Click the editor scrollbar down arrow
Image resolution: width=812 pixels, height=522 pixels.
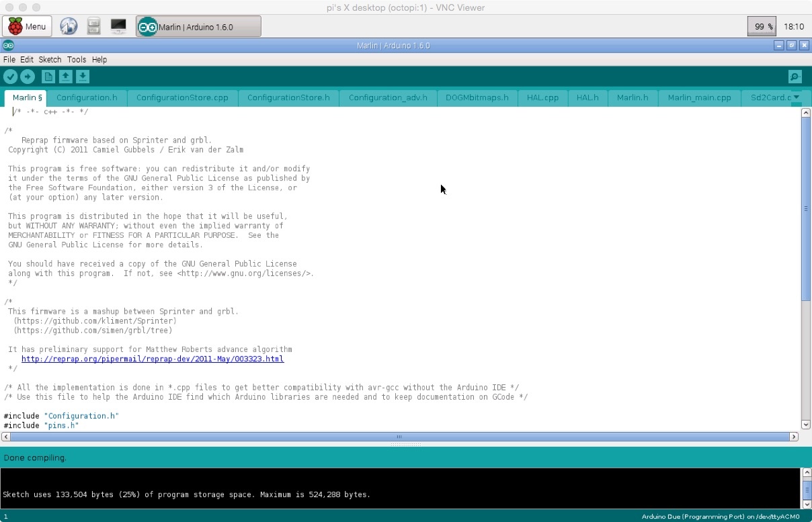point(806,424)
